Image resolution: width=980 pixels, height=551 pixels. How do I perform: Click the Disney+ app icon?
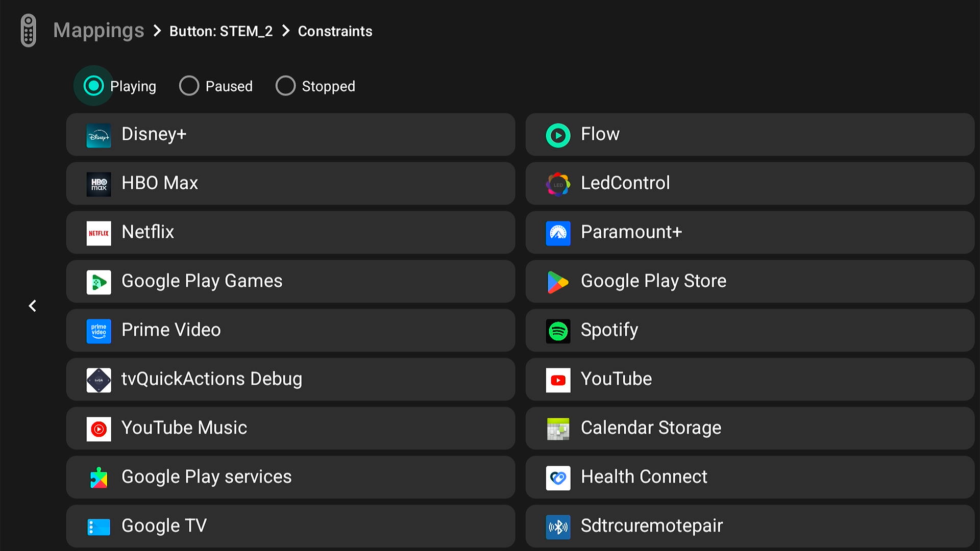pos(99,135)
